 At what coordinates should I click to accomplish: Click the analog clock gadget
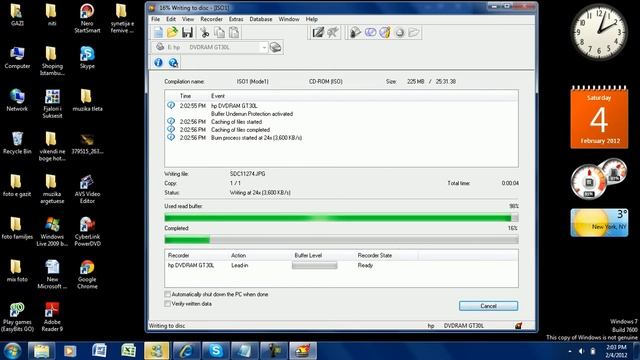599,32
